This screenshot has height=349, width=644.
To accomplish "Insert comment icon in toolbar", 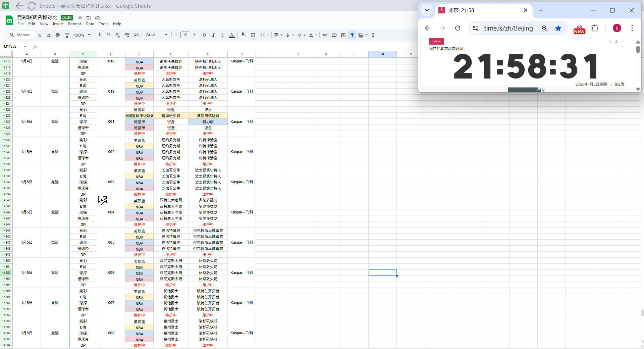I will [334, 35].
